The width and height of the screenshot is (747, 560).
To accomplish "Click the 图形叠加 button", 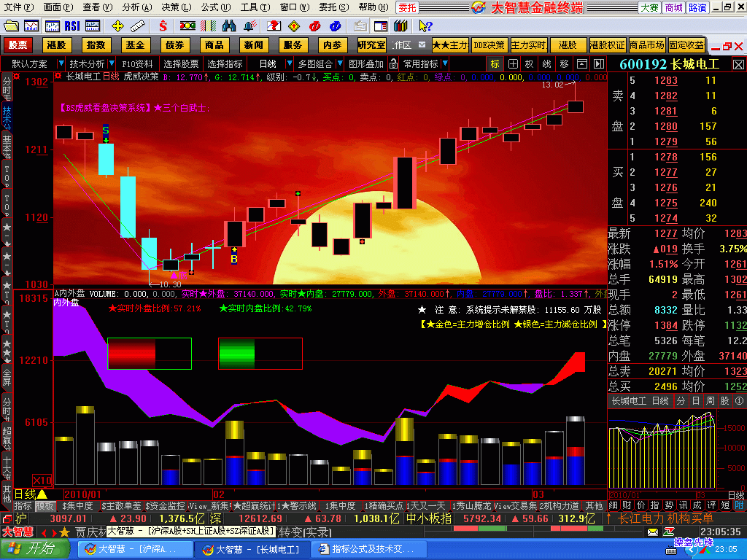I will [x=366, y=63].
